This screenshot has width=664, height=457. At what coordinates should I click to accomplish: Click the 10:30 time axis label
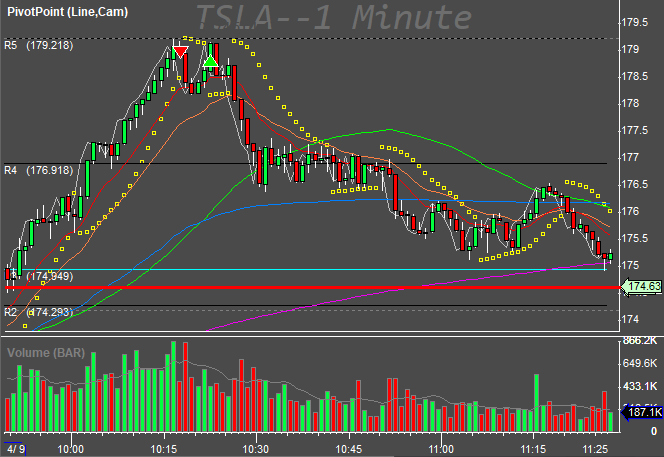tap(256, 449)
